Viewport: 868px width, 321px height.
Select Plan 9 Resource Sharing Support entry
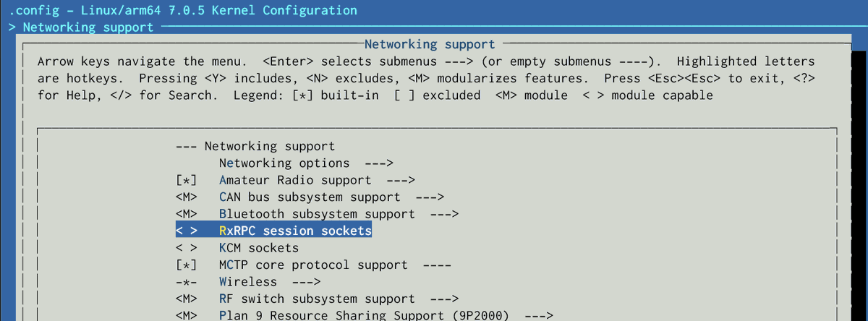pyautogui.click(x=364, y=315)
